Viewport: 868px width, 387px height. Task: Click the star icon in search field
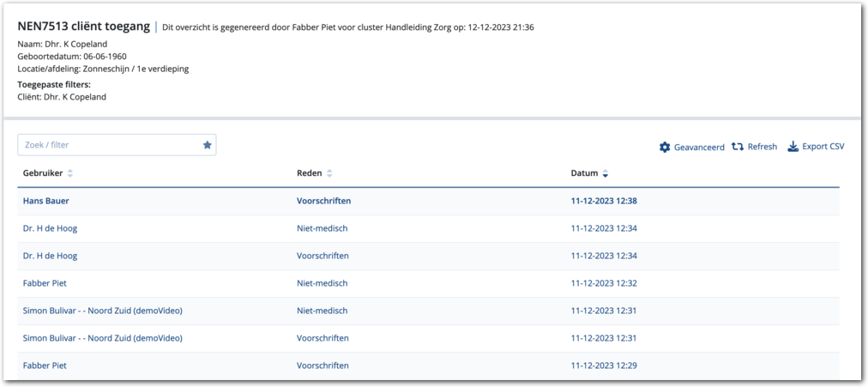coord(207,145)
